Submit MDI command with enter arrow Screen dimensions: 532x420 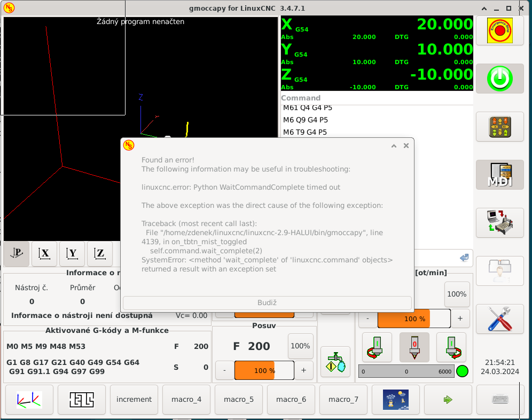464,258
